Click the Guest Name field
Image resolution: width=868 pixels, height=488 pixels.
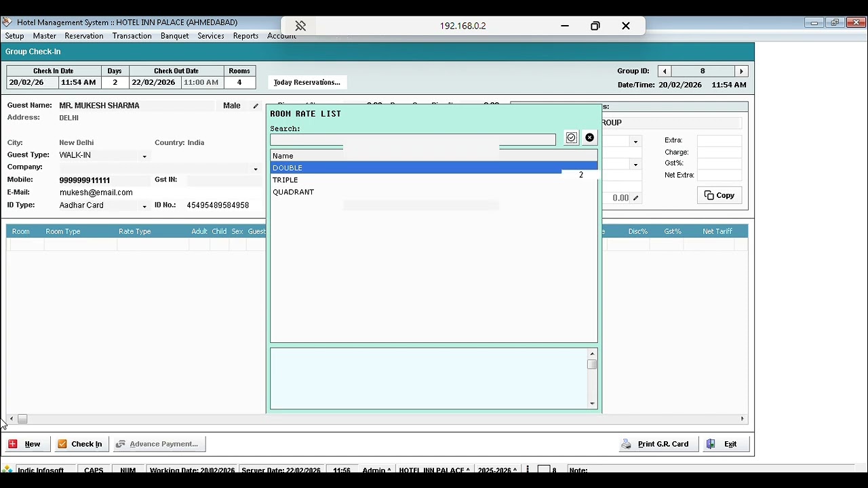pyautogui.click(x=136, y=106)
